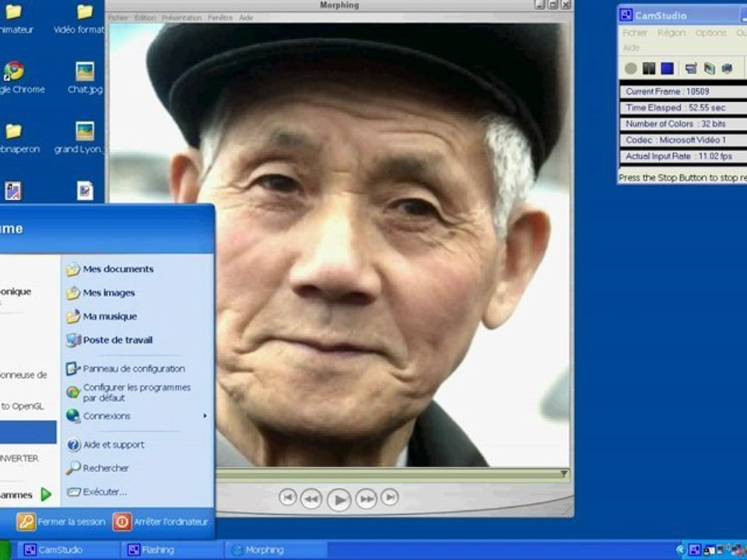Open CamStudio Options menu
This screenshot has height=560, width=747.
(x=710, y=33)
